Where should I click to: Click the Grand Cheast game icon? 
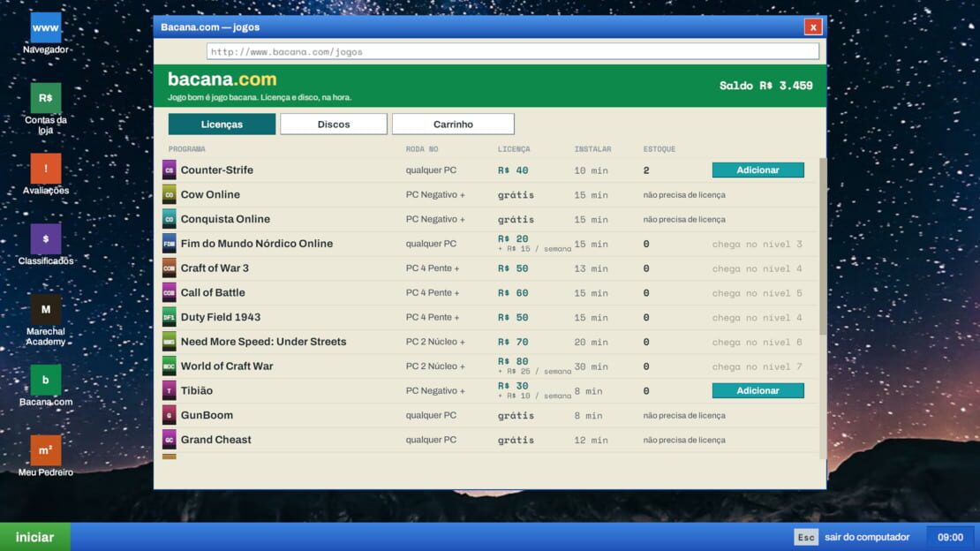(170, 440)
